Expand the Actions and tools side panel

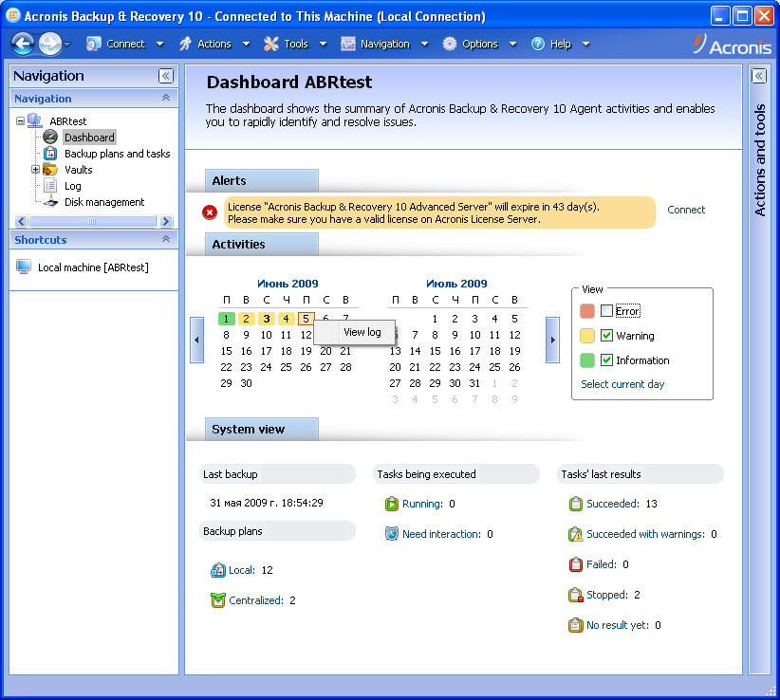[758, 76]
